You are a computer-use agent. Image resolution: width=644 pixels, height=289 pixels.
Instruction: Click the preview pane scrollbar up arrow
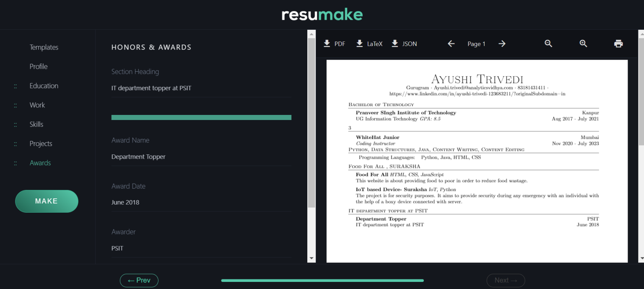[x=641, y=34]
